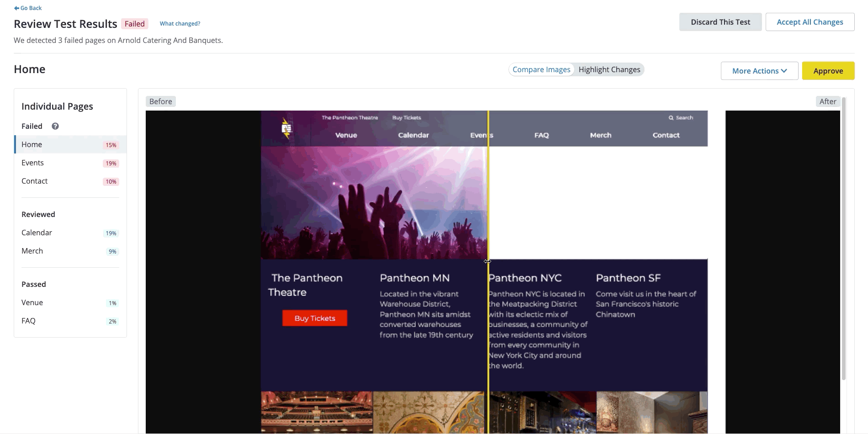
Task: Click the red Buy Tickets button
Action: pos(315,318)
